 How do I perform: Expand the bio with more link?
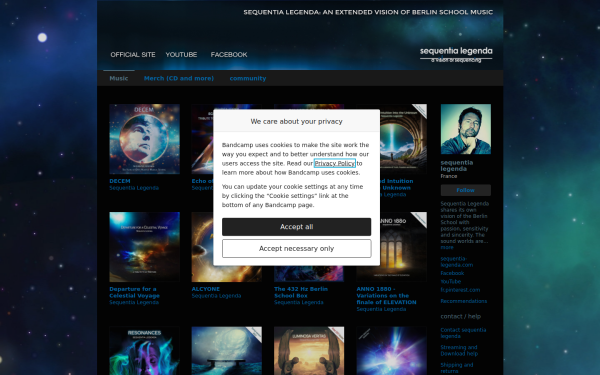pyautogui.click(x=447, y=248)
